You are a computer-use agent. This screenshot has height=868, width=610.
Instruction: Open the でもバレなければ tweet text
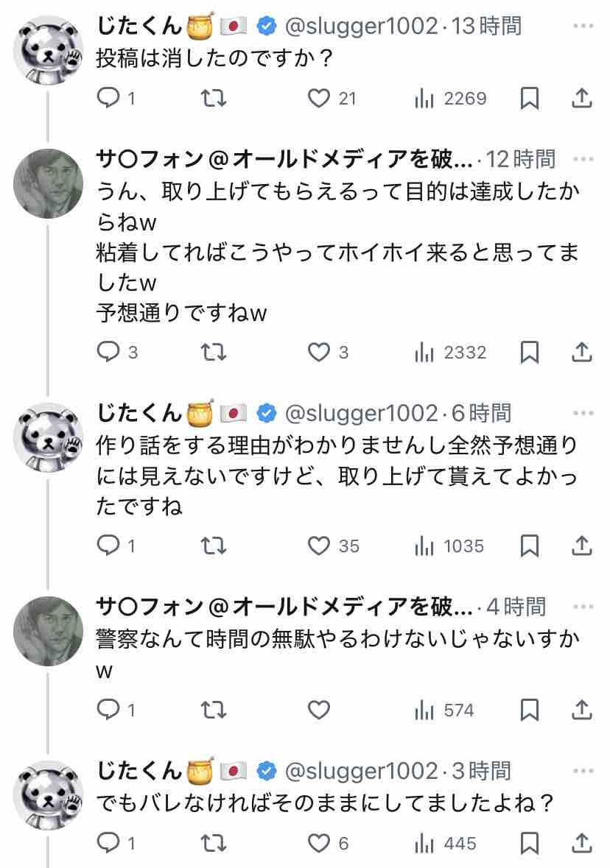pyautogui.click(x=325, y=802)
